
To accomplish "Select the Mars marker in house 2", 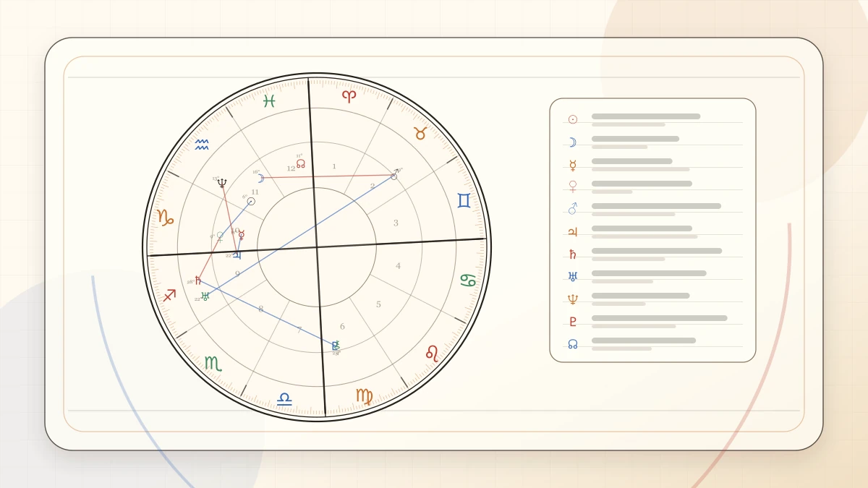I will (x=394, y=175).
